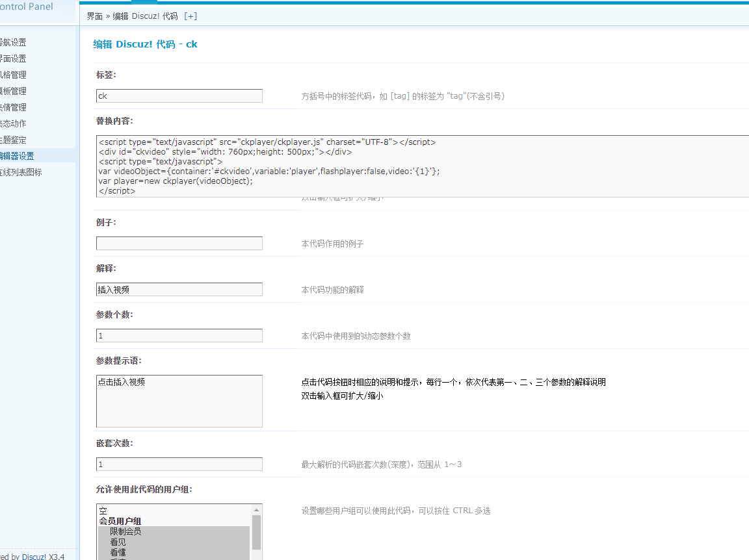The height and width of the screenshot is (560, 749).
Task: Click the 嵌套次数 input showing 1
Action: [x=179, y=464]
